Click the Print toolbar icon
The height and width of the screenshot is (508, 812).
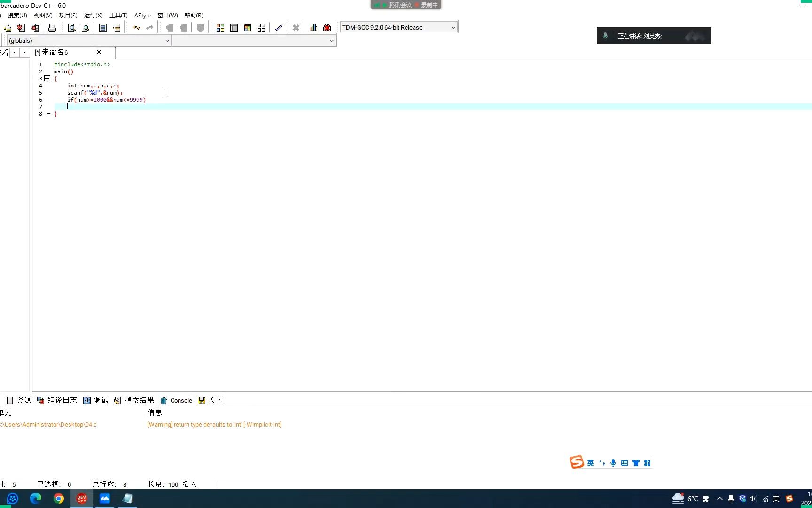(x=52, y=28)
